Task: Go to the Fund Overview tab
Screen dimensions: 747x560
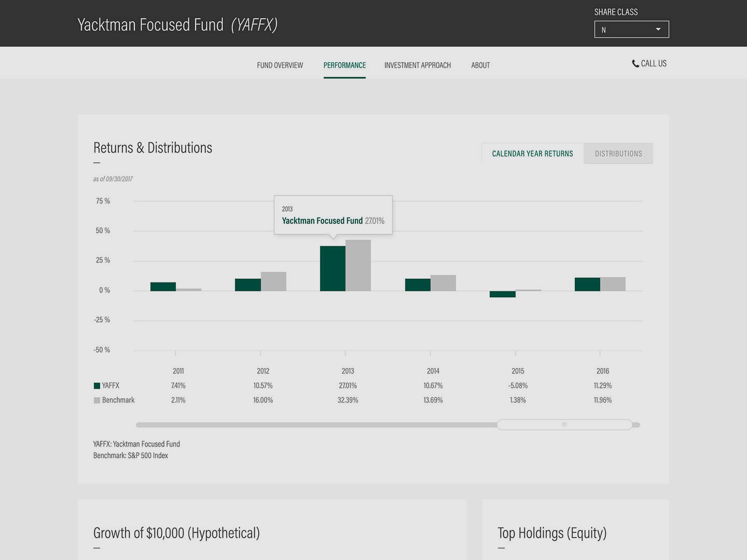Action: (280, 65)
